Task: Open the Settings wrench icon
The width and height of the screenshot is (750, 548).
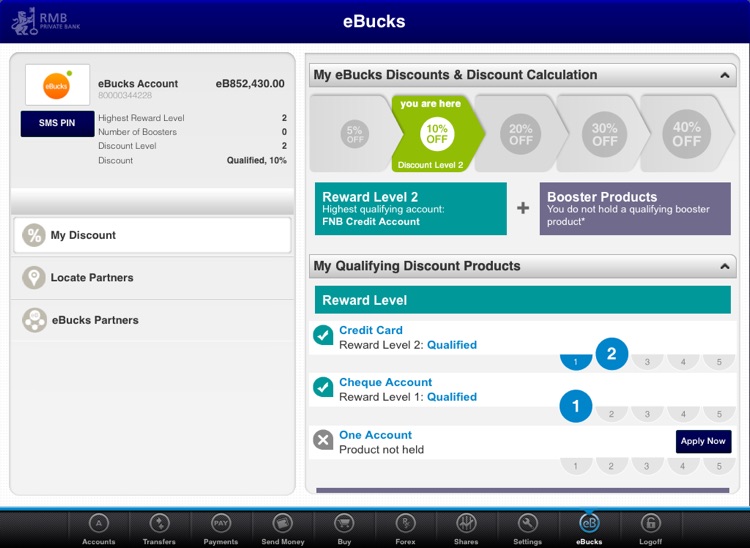Action: (527, 523)
